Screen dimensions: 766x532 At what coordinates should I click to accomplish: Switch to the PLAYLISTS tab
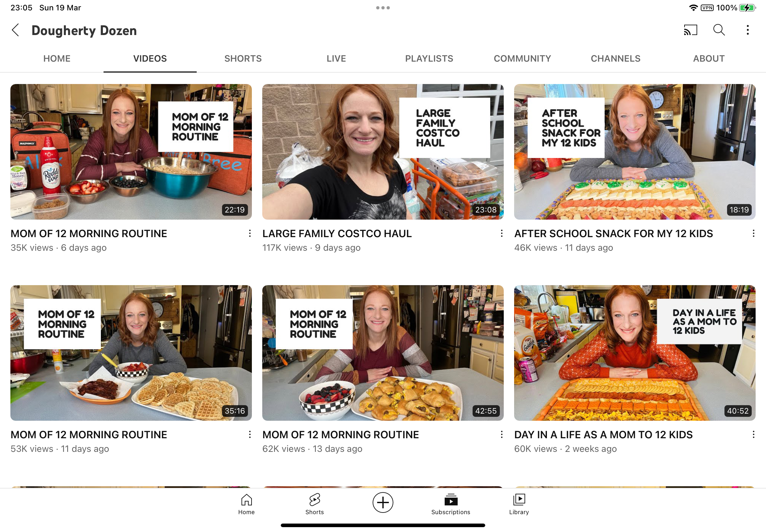tap(429, 59)
